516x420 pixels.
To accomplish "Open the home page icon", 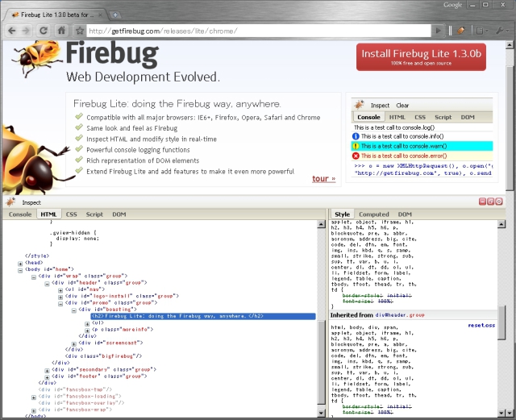I will click(61, 31).
